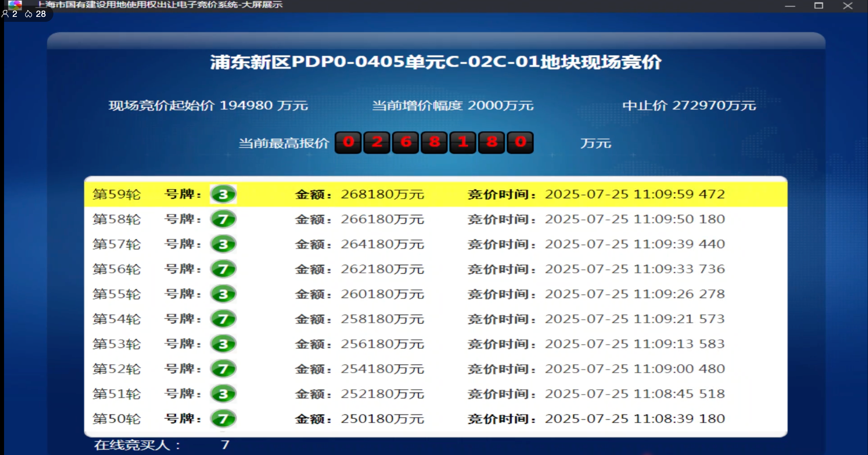Click the first red digit 0 counter tile
This screenshot has height=455, width=868.
point(348,143)
